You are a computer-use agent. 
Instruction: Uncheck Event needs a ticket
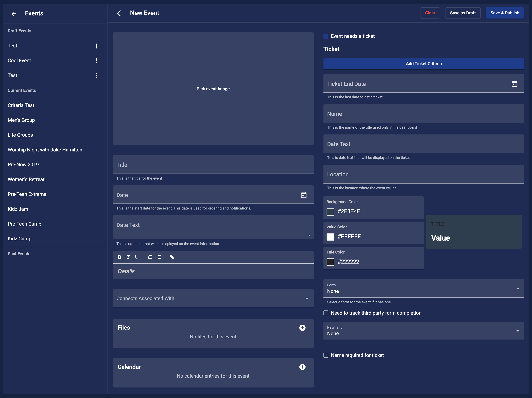326,36
